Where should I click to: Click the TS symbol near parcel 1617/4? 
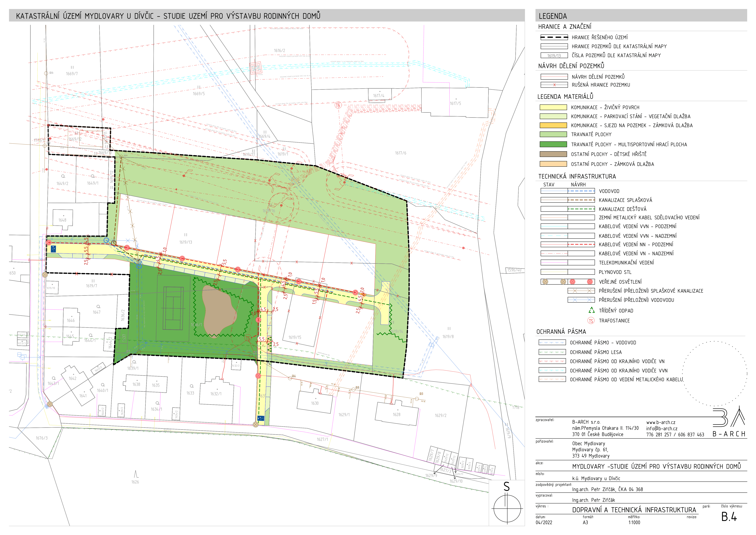[x=338, y=105]
